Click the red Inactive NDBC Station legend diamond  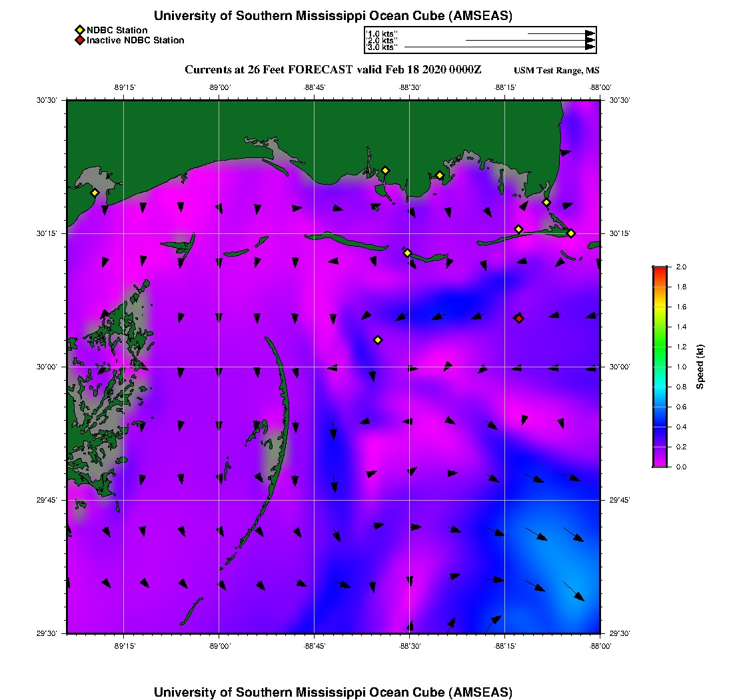[x=80, y=40]
